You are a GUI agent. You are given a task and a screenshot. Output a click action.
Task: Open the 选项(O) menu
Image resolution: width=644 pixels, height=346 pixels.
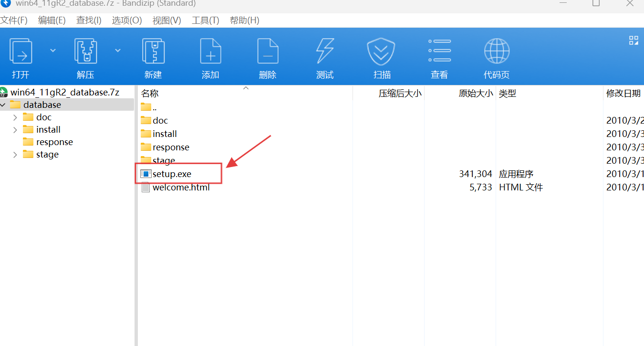point(127,21)
